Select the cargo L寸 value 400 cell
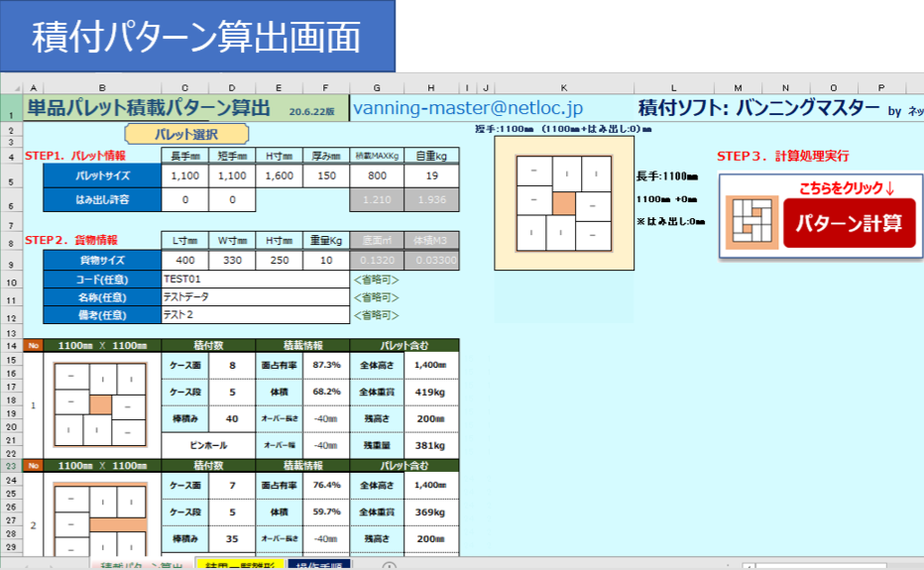The width and height of the screenshot is (924, 570). click(184, 260)
